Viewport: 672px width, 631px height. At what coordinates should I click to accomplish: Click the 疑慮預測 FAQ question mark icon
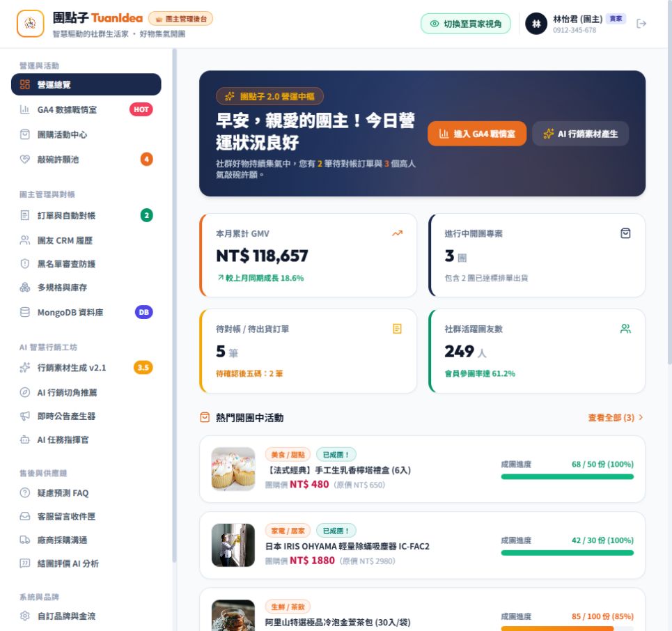(25, 492)
